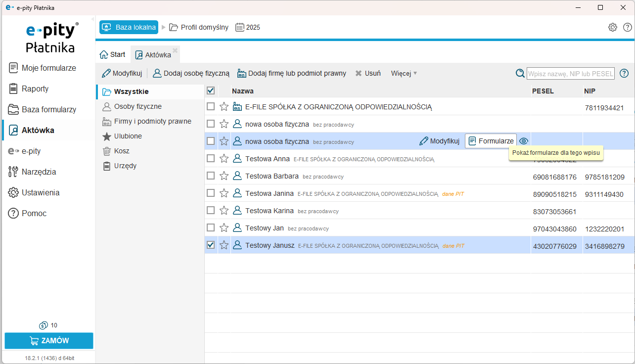Collapse the left sidebar with double-arrow

click(92, 18)
